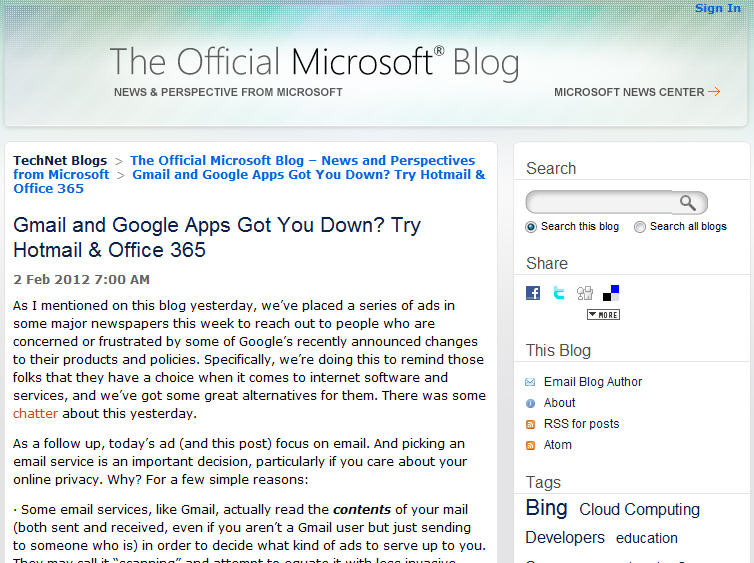Open the Microsoft News Center link
The height and width of the screenshot is (563, 754).
(x=629, y=92)
